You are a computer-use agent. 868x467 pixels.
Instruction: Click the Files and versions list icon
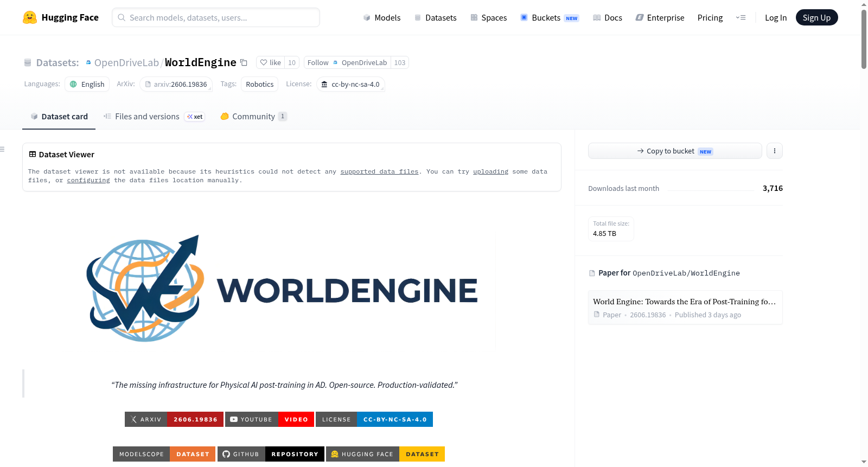107,116
